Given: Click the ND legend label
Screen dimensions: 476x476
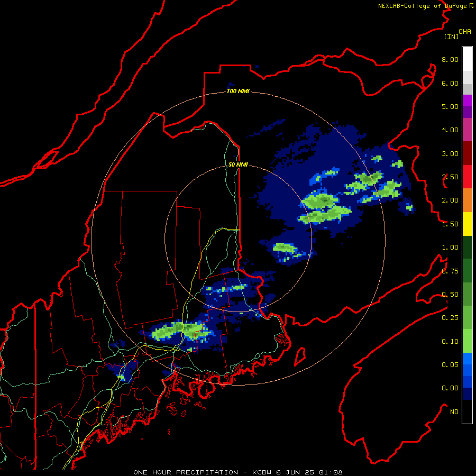Looking at the screenshot, I should click(454, 412).
